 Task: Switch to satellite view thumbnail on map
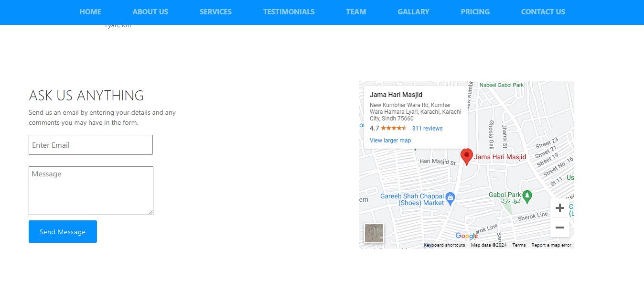point(374,233)
